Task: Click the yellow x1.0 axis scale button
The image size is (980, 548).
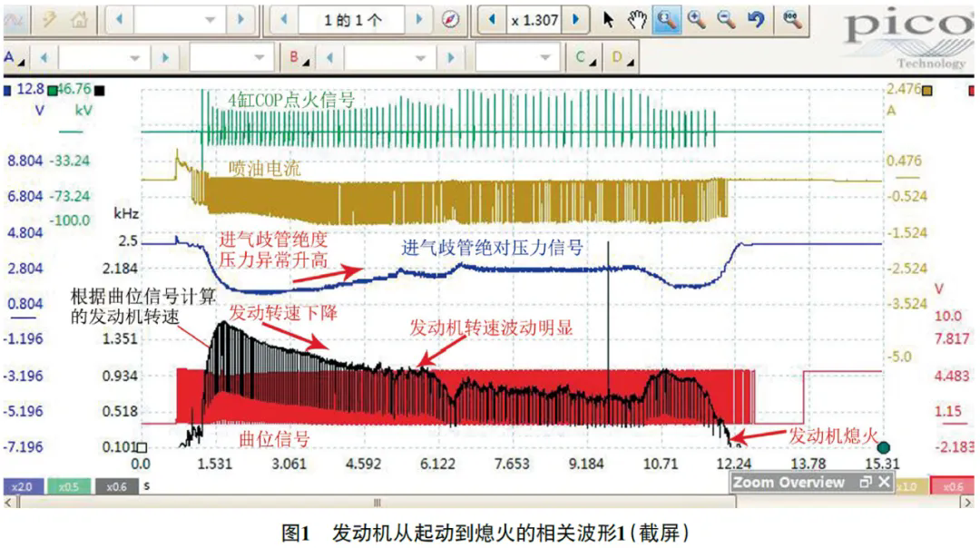Action: (x=907, y=486)
